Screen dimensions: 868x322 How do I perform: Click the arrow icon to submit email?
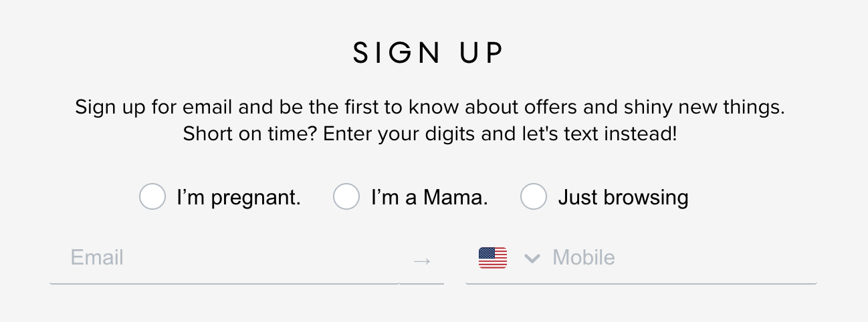[422, 261]
